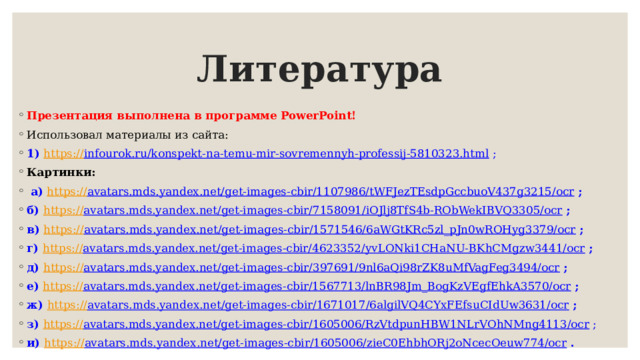Open yandex image link with 1671017
640x360 pixels.
coord(308,305)
